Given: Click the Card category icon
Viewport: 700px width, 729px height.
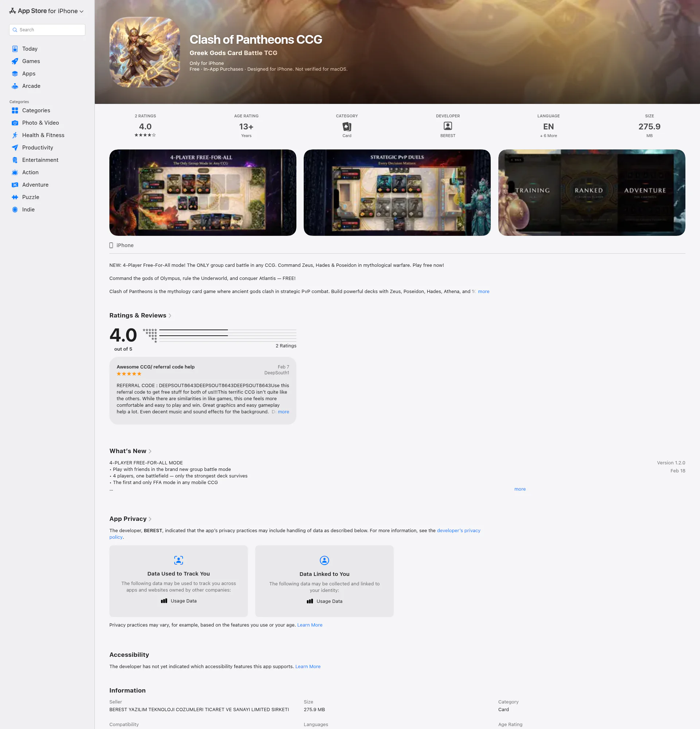Looking at the screenshot, I should coord(347,126).
